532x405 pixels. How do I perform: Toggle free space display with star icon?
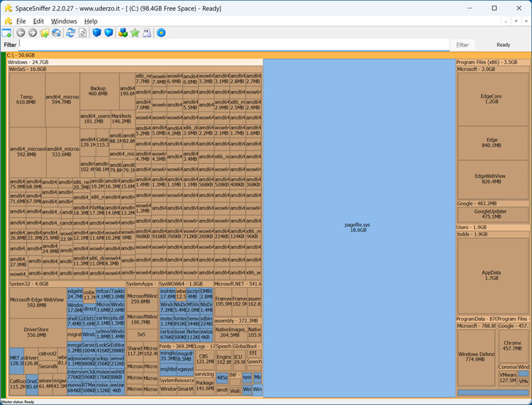click(135, 33)
